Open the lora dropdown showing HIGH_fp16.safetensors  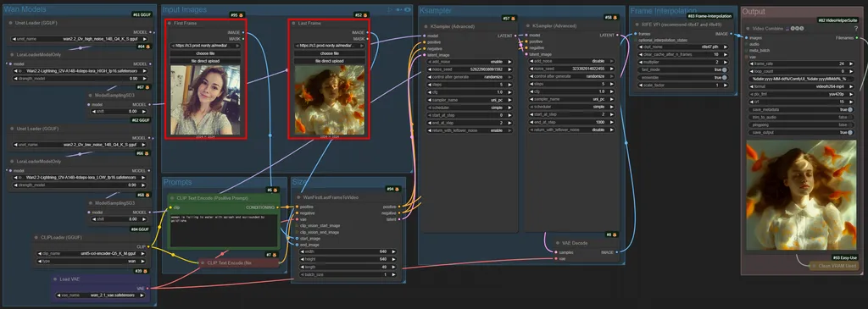[80, 71]
